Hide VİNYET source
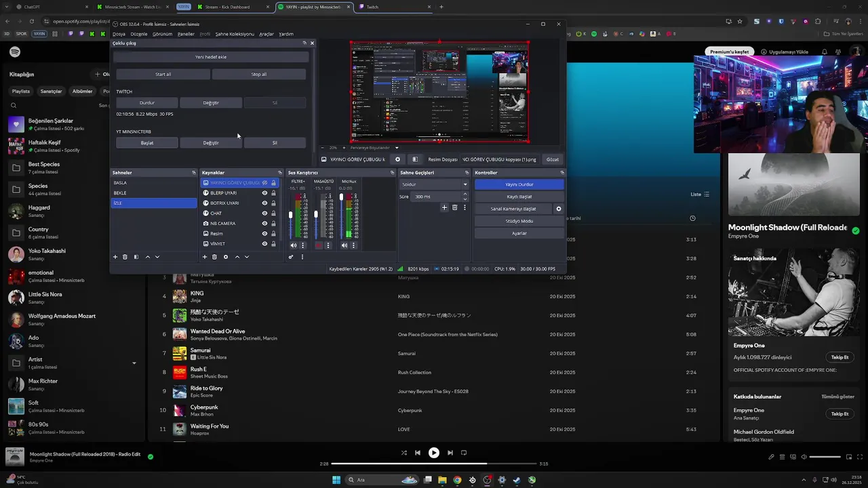The height and width of the screenshot is (488, 868). pyautogui.click(x=264, y=244)
